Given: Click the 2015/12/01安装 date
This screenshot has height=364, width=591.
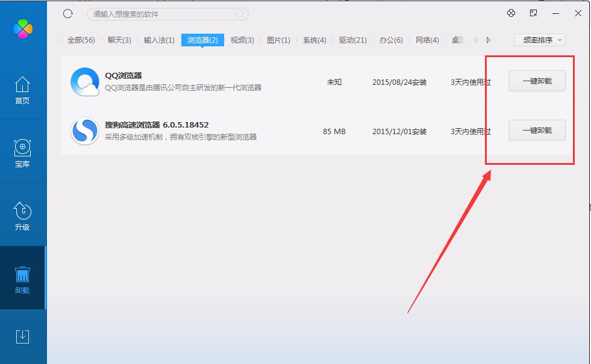Looking at the screenshot, I should [399, 131].
